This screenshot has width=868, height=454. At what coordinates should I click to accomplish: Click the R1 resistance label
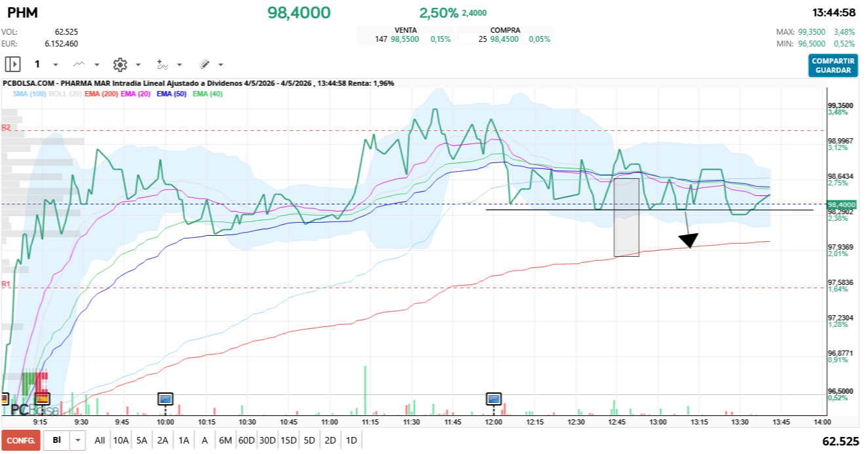(6, 284)
